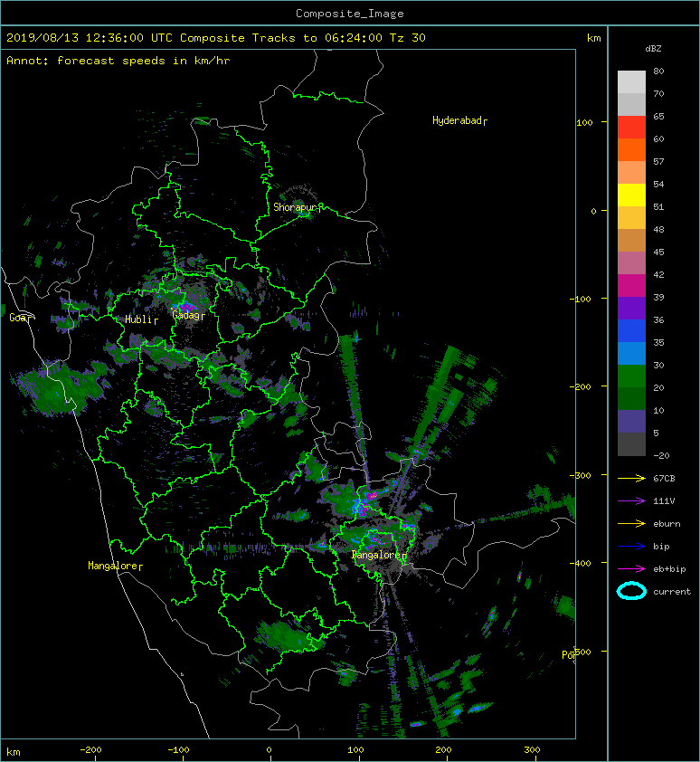Image resolution: width=700 pixels, height=762 pixels.
Task: Click the Gadag city label
Action: point(186,316)
